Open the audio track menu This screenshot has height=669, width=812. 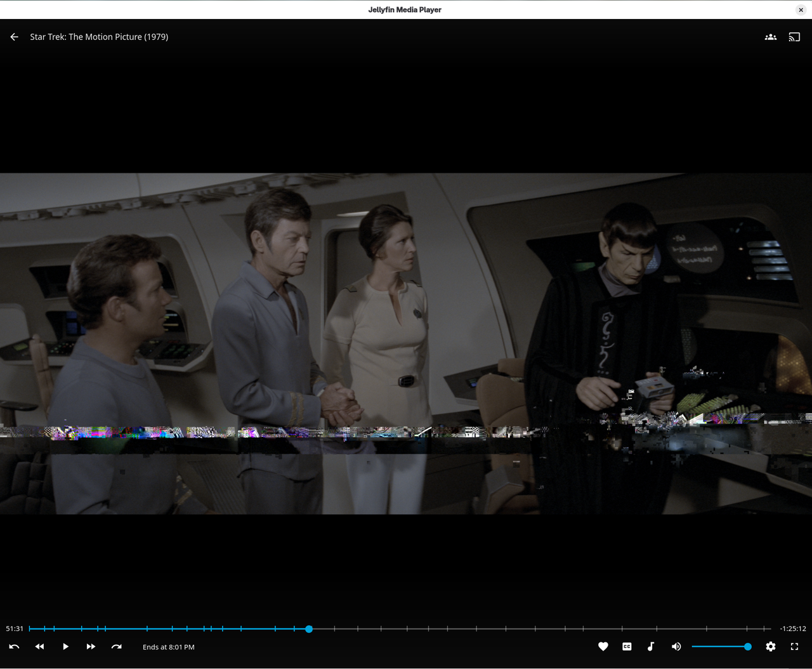tap(651, 647)
